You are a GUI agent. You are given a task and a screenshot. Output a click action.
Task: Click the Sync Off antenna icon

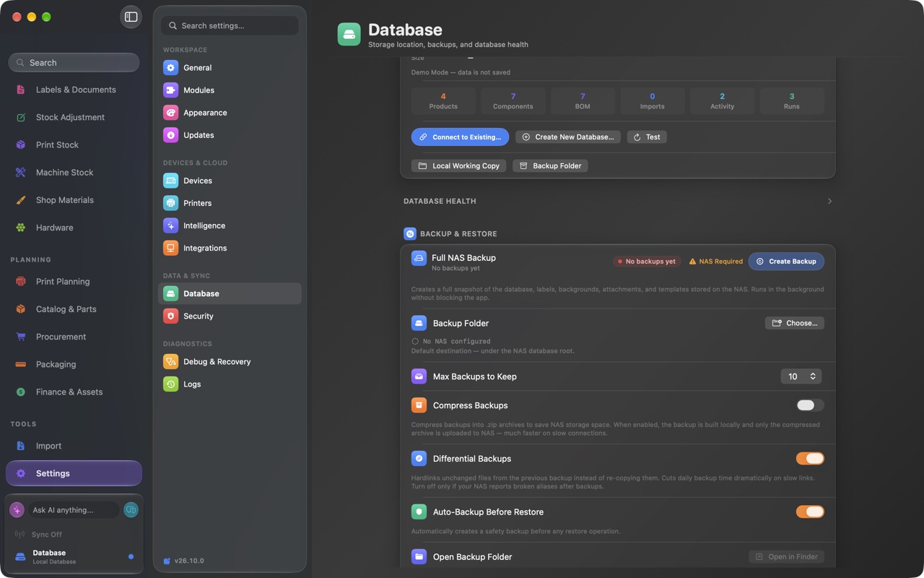pyautogui.click(x=19, y=535)
